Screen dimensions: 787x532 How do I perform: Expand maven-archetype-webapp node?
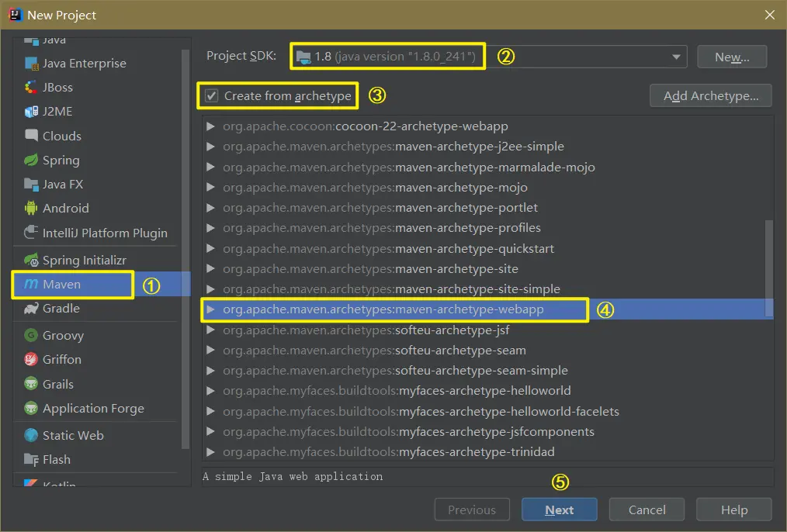[x=211, y=309]
